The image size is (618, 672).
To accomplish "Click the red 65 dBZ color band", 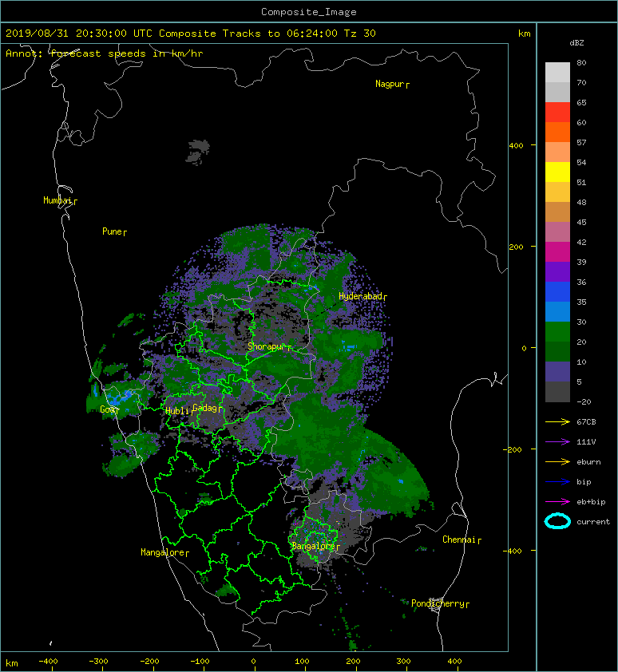I will pos(557,112).
